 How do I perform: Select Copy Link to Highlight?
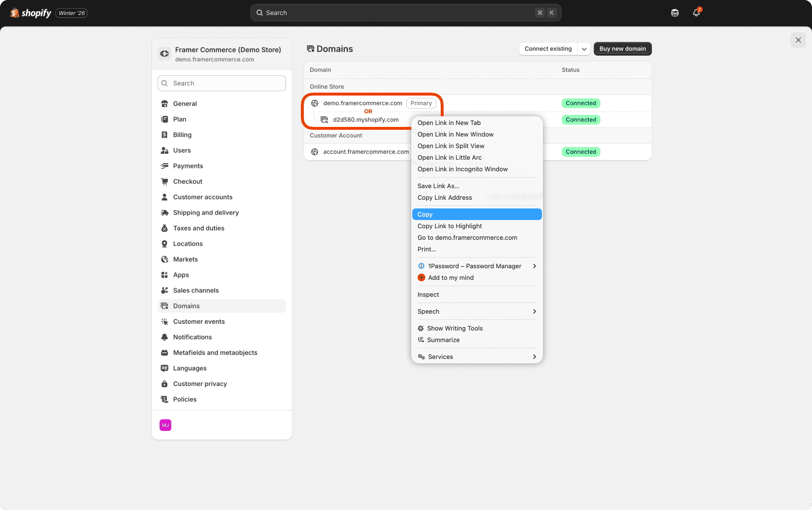coord(477,226)
